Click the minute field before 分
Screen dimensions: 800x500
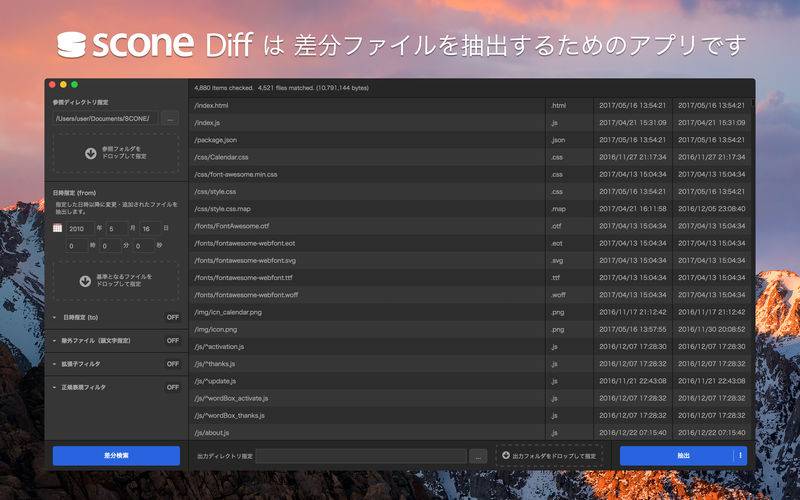point(110,246)
